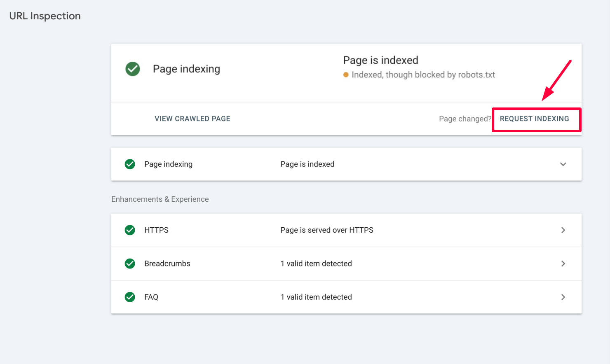610x364 pixels.
Task: Click the Breadcrumbs row label
Action: point(167,264)
